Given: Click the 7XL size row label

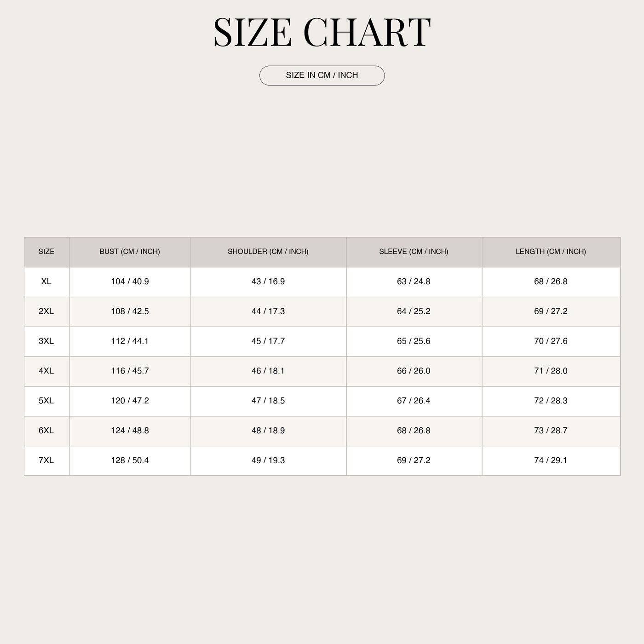Looking at the screenshot, I should click(46, 460).
